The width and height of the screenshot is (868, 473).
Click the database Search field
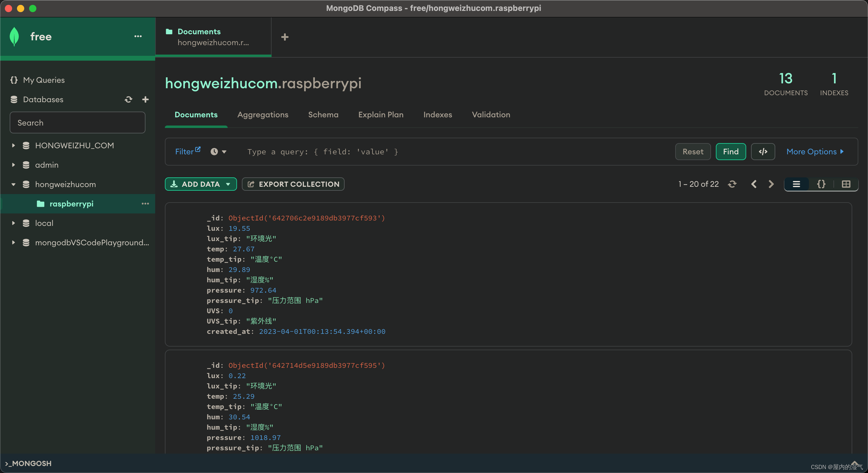point(78,123)
